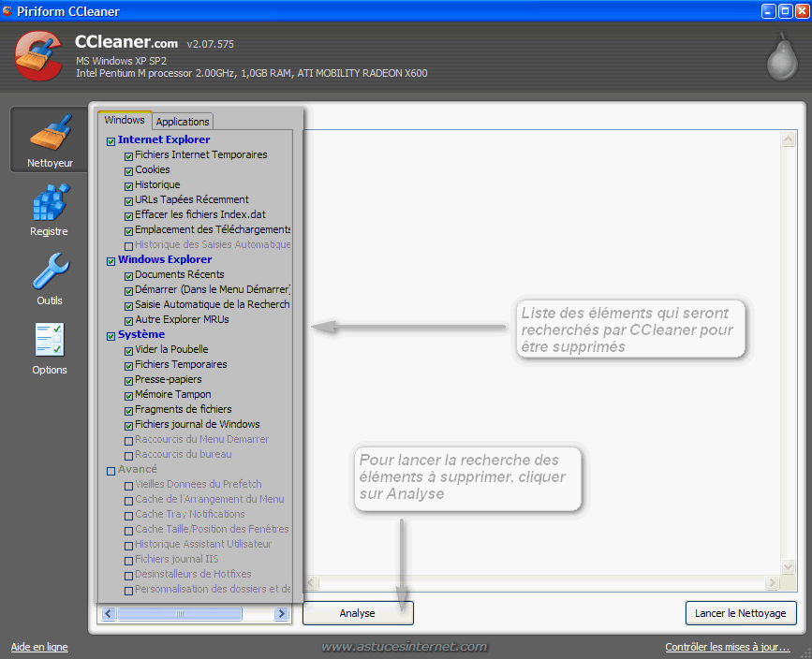The width and height of the screenshot is (812, 659).
Task: Click the results pane scroll-down arrow
Action: 789,566
